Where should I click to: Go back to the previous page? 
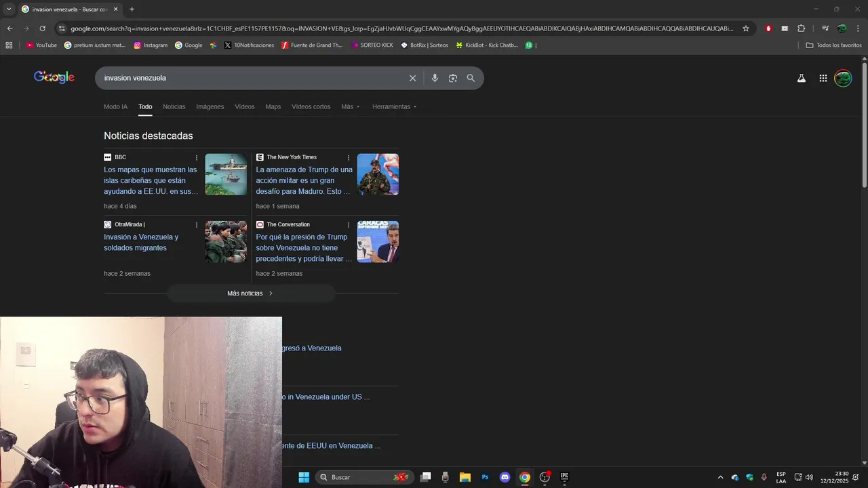pos(9,28)
